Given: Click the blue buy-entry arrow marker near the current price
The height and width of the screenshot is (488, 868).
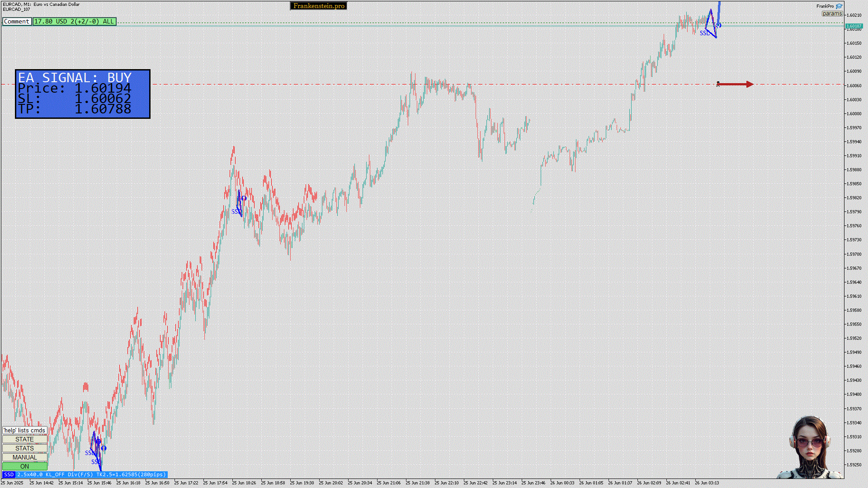Looking at the screenshot, I should (718, 25).
